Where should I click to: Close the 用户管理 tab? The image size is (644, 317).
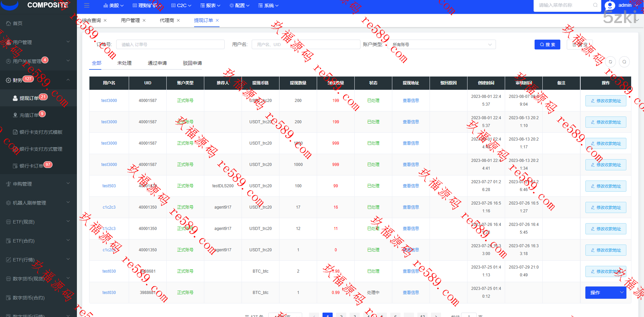point(144,20)
